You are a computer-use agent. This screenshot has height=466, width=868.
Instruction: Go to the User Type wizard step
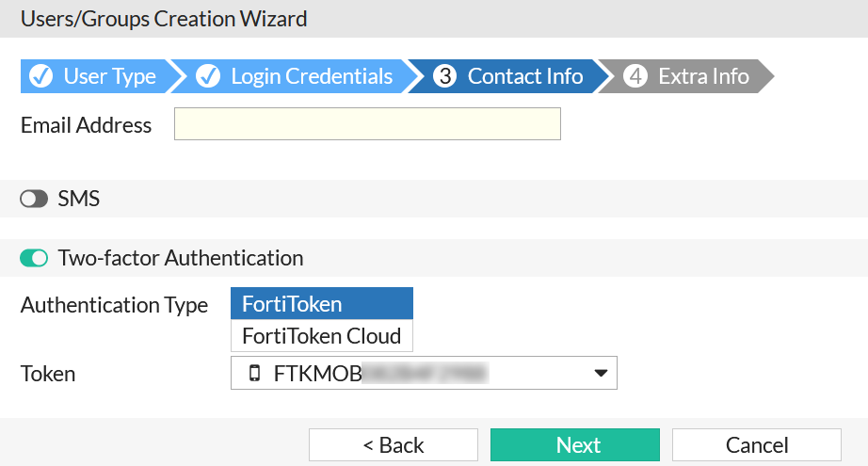109,76
